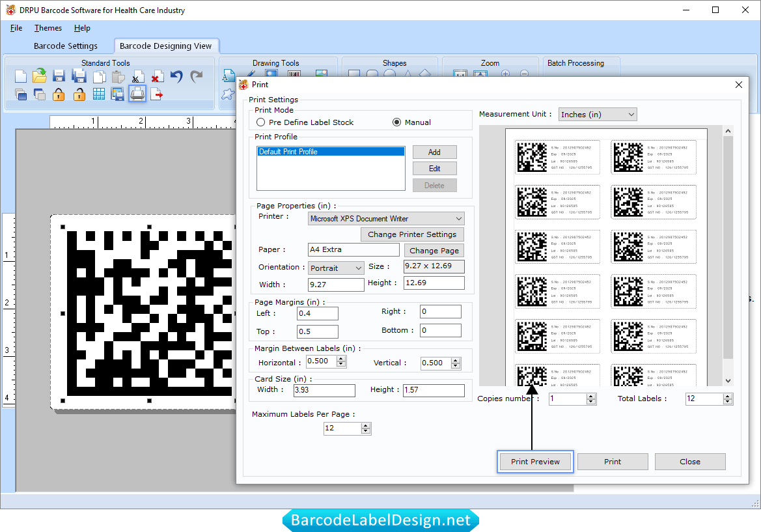This screenshot has width=761, height=532.
Task: Click the single floppy disk Save icon
Action: (x=59, y=76)
